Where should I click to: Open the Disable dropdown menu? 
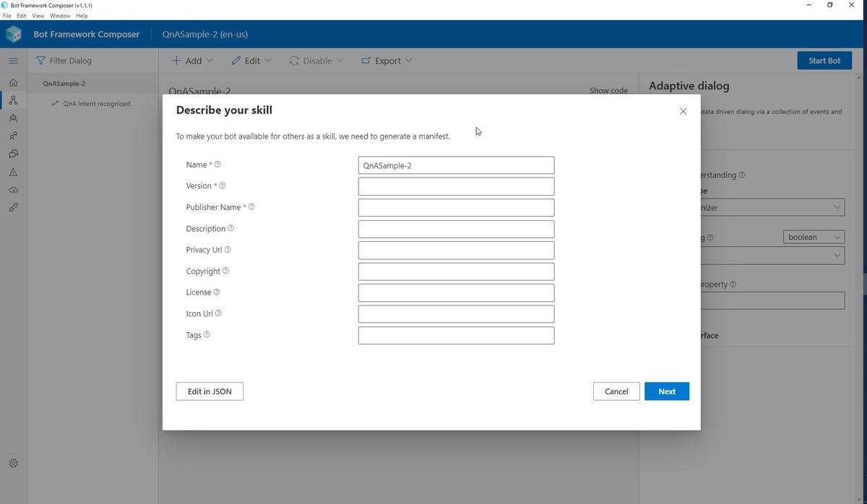pos(316,61)
